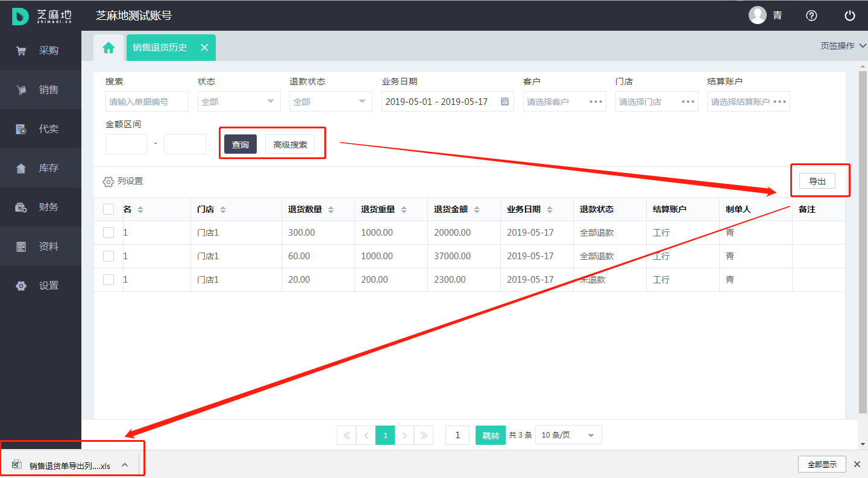Click the ellipsis in 客户 field

596,101
